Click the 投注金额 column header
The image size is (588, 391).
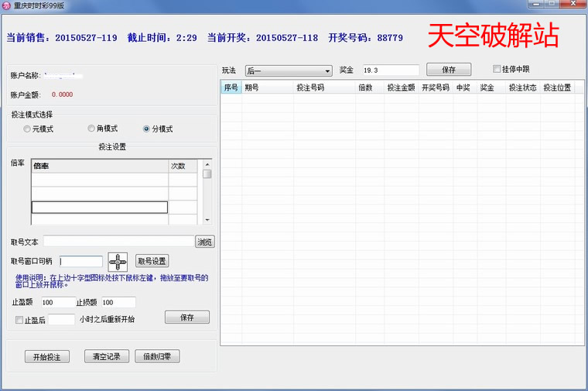point(402,88)
